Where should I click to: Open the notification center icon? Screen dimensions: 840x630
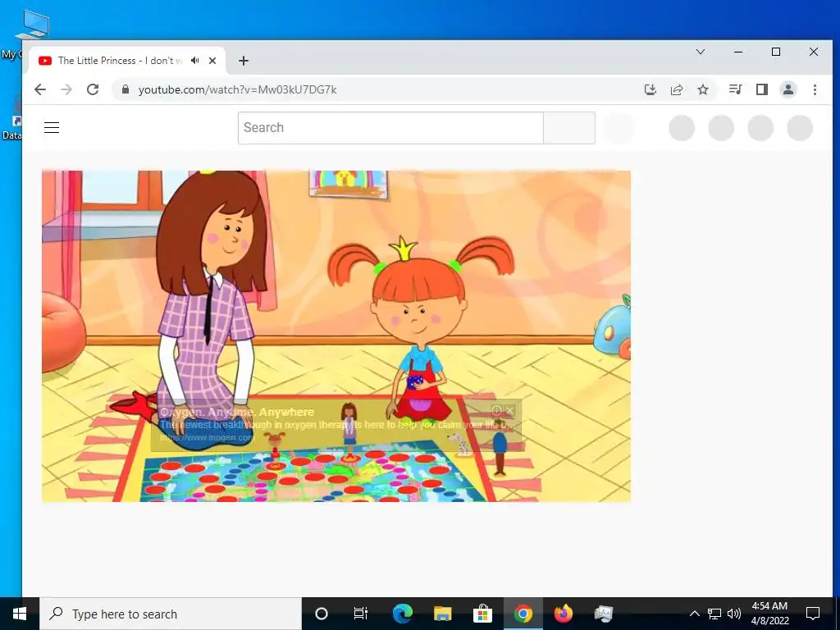coord(813,614)
